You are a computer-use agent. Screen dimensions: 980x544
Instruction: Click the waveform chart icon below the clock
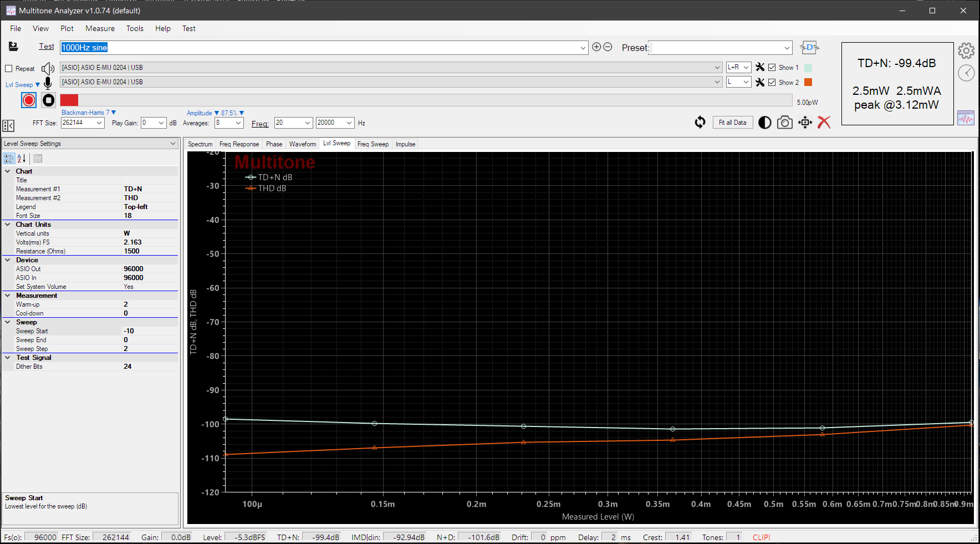(x=966, y=118)
